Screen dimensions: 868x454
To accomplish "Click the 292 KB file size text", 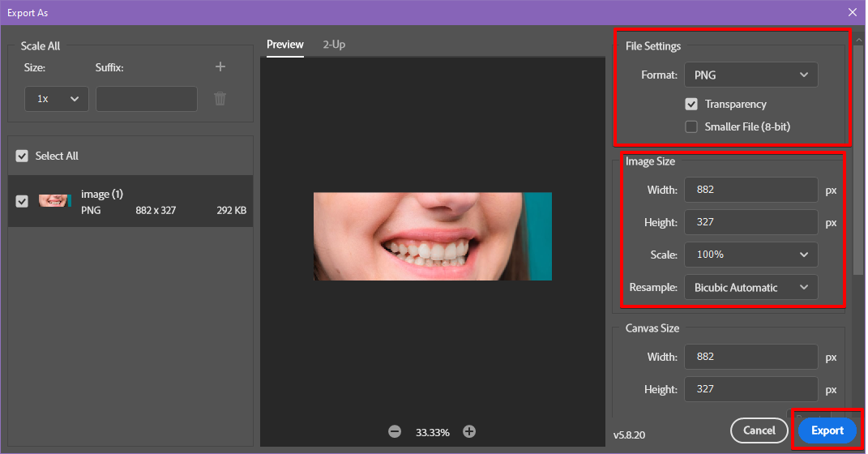I will click(232, 211).
